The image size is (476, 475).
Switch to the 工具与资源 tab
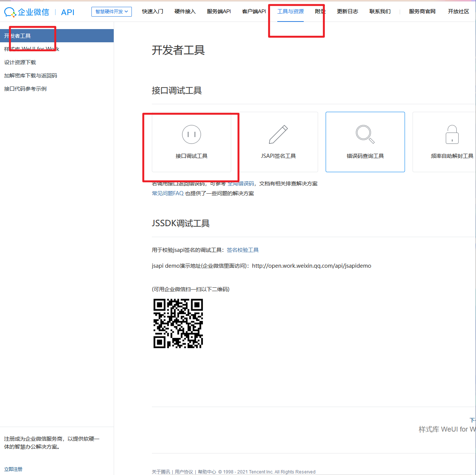290,12
